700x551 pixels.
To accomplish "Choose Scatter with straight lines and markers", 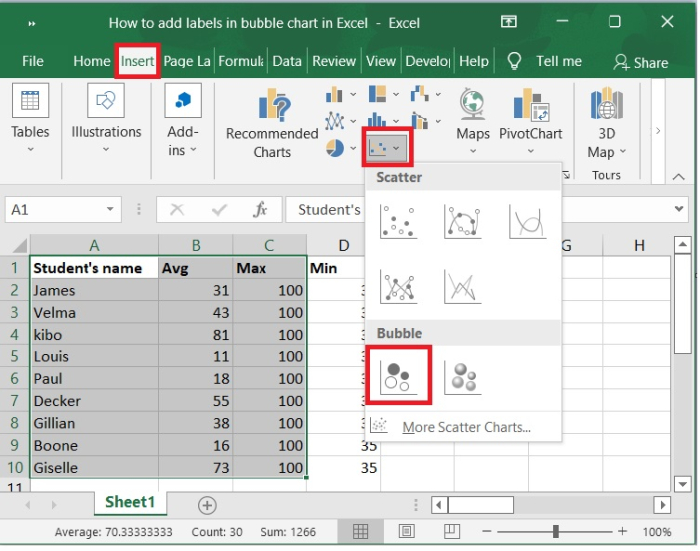I will click(x=398, y=286).
